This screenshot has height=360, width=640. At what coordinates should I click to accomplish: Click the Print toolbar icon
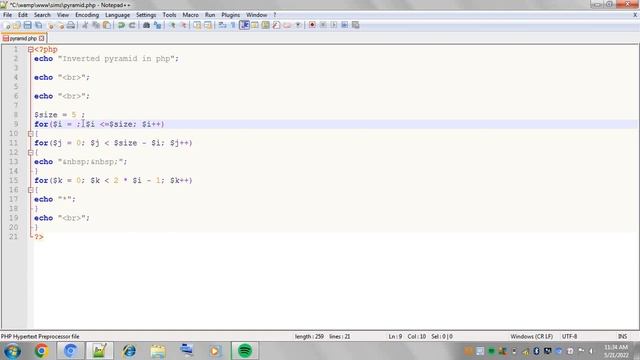tap(71, 25)
